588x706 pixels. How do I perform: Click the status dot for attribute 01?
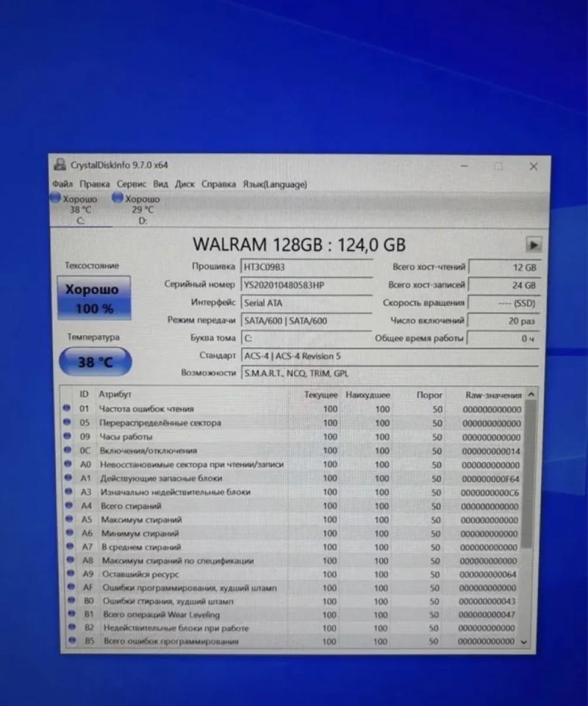point(67,407)
